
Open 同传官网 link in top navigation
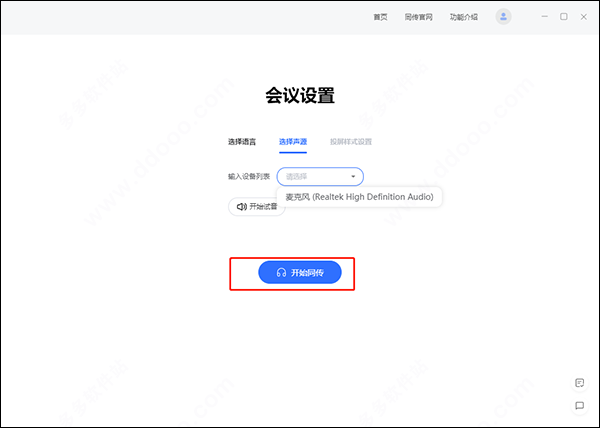(x=418, y=17)
